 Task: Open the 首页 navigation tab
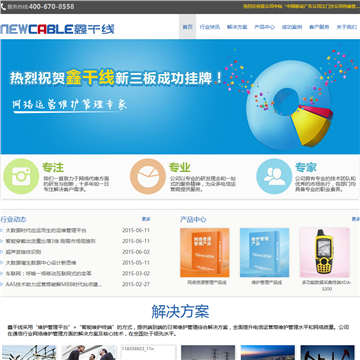tap(187, 27)
